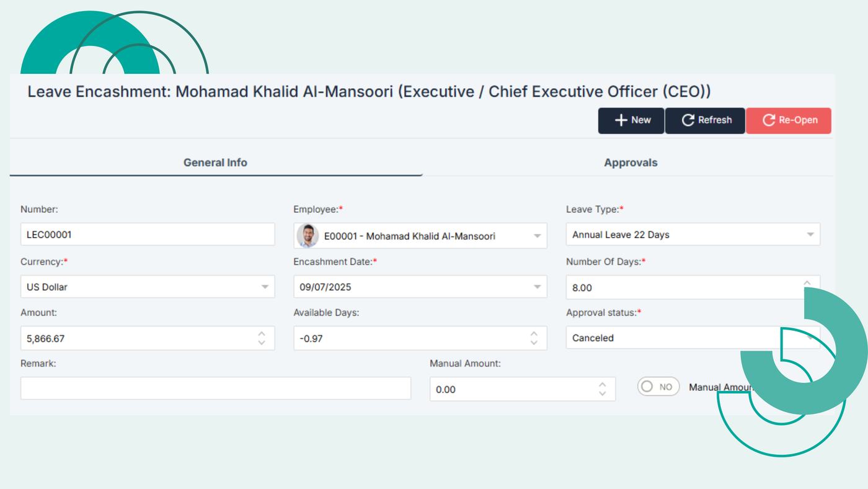Select the General Info tab
Viewport: 868px width, 489px height.
(x=215, y=163)
